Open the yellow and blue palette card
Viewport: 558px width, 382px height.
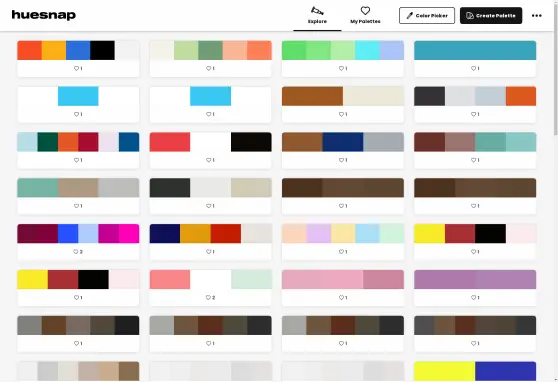point(475,371)
